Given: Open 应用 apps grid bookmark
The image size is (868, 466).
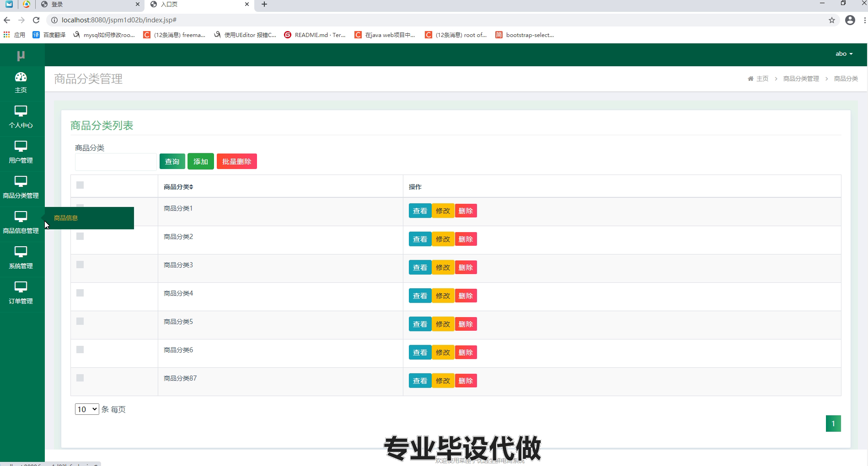Looking at the screenshot, I should 14,35.
